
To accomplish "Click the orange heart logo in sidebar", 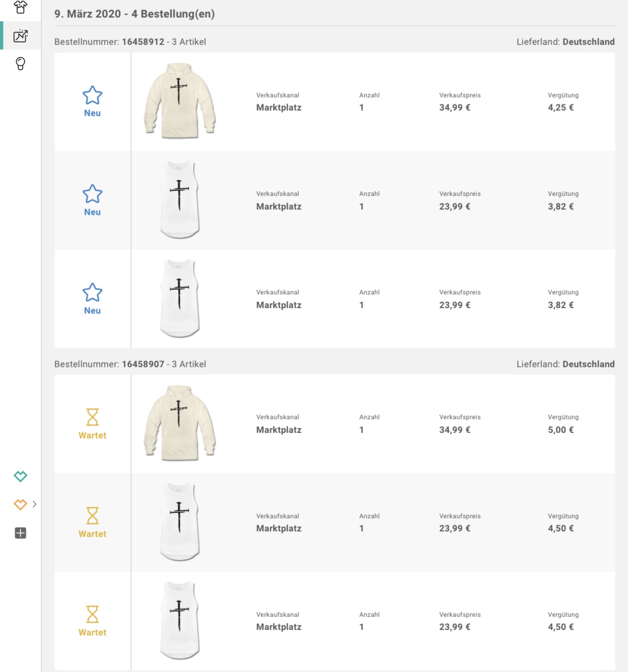I will pos(20,504).
